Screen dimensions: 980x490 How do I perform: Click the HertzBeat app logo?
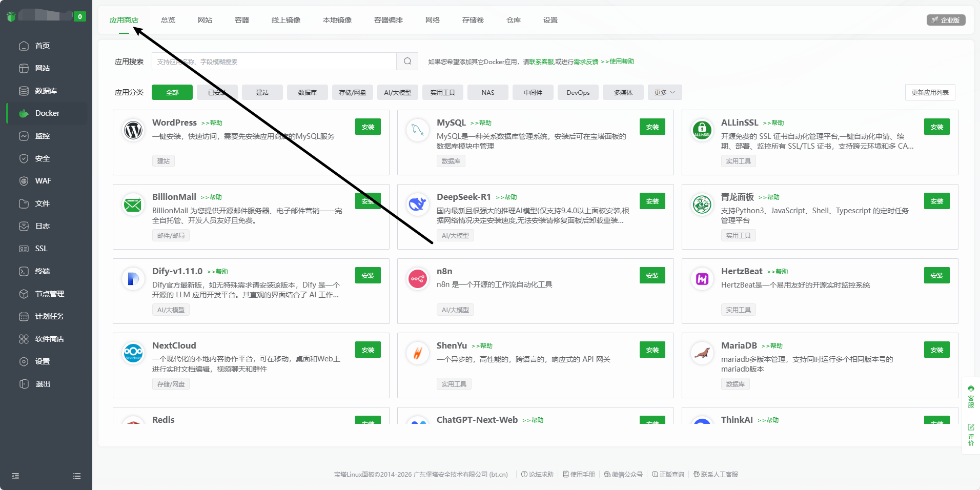(702, 279)
